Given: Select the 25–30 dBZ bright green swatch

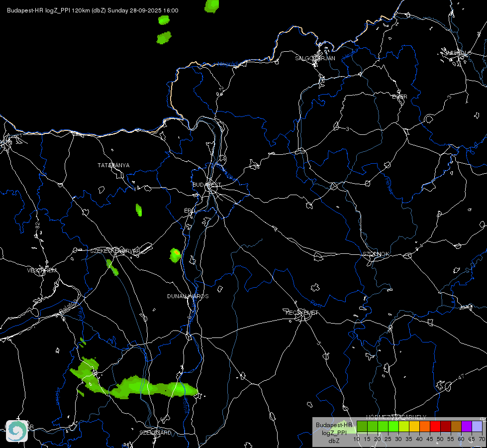Looking at the screenshot, I should pos(393,426).
